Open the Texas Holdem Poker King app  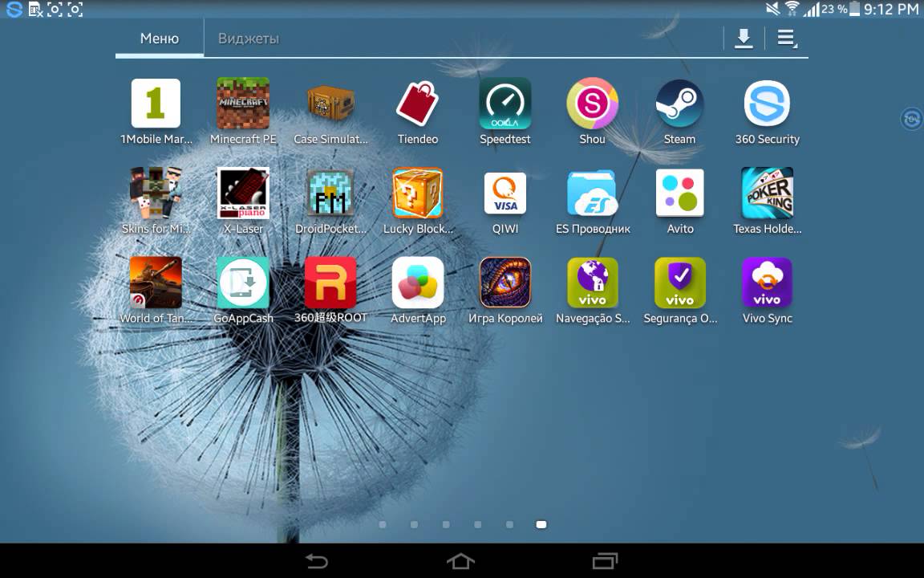767,193
